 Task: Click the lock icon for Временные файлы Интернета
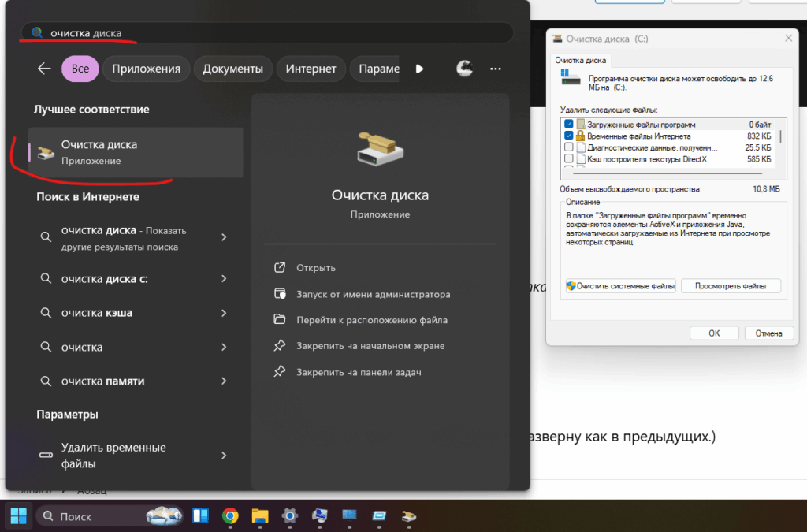click(581, 136)
